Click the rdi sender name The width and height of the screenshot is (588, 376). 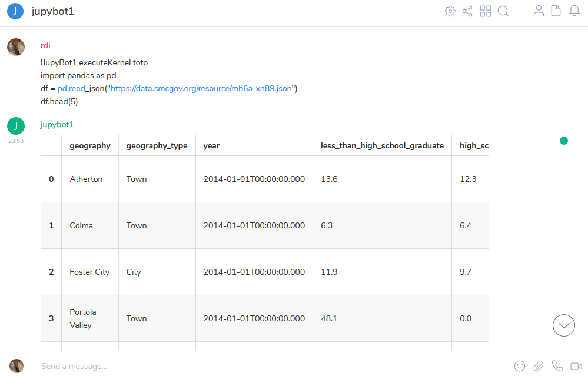(45, 45)
